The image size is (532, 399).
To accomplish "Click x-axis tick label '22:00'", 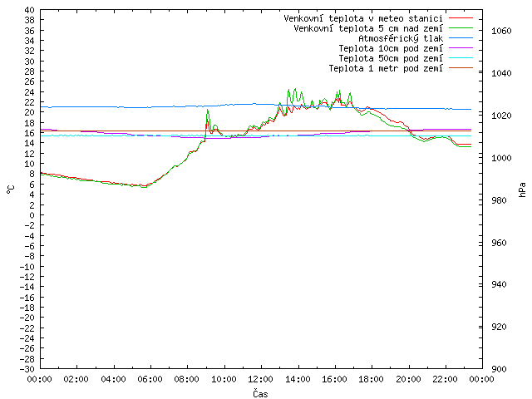I will click(x=446, y=379).
